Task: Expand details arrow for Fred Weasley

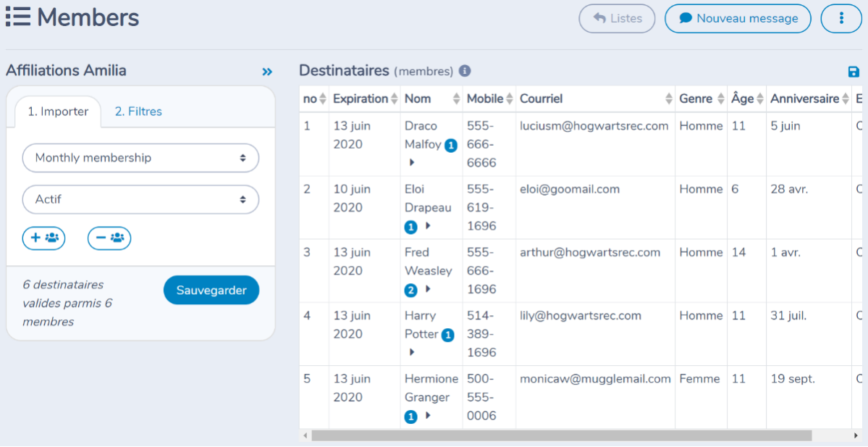Action: click(x=428, y=289)
